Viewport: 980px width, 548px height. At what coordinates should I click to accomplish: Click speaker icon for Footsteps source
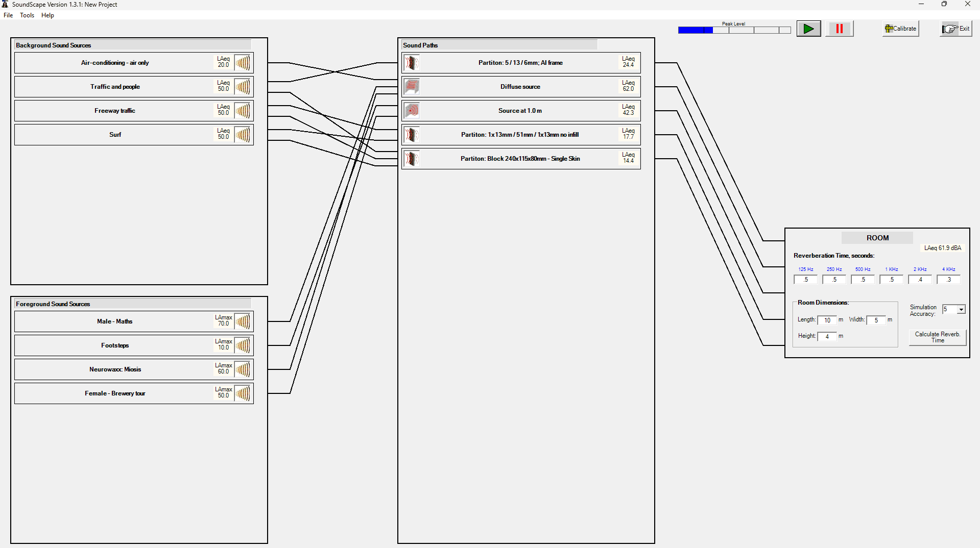point(243,345)
